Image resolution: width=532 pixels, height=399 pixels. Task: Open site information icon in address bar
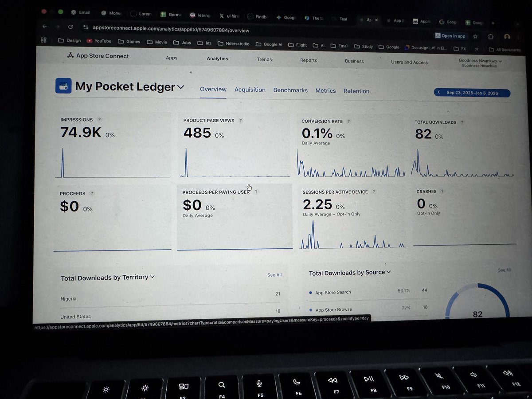pyautogui.click(x=86, y=27)
